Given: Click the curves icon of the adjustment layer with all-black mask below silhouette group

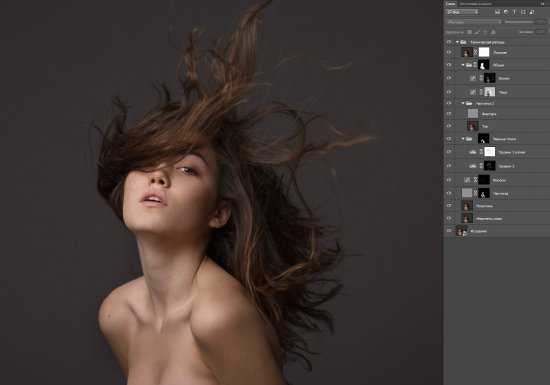Looking at the screenshot, I should [467, 180].
